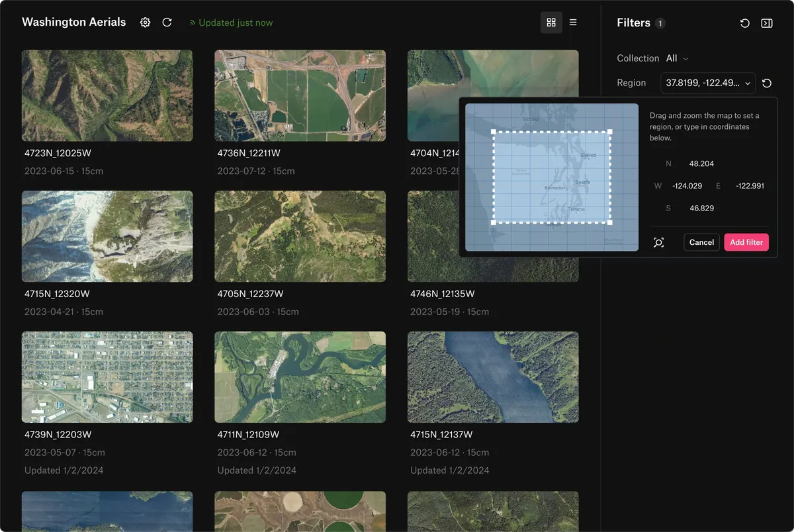The width and height of the screenshot is (794, 532).
Task: Open thumbnail for 4736N_12211W
Action: [x=300, y=95]
